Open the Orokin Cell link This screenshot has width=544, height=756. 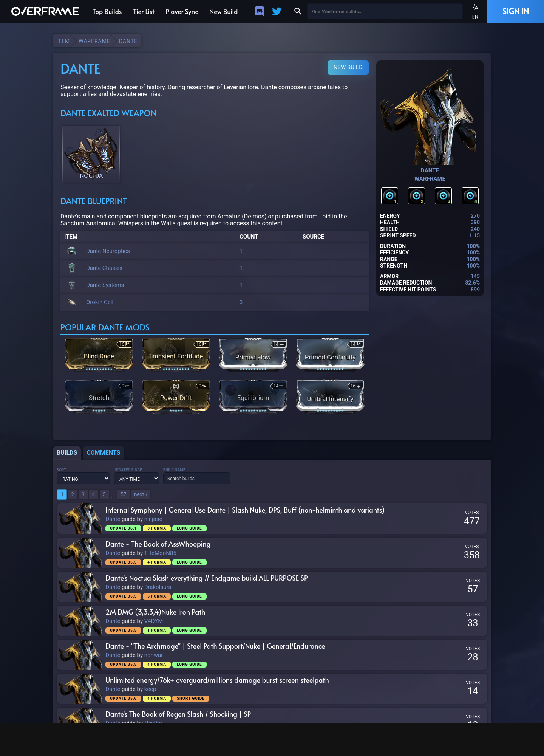100,302
